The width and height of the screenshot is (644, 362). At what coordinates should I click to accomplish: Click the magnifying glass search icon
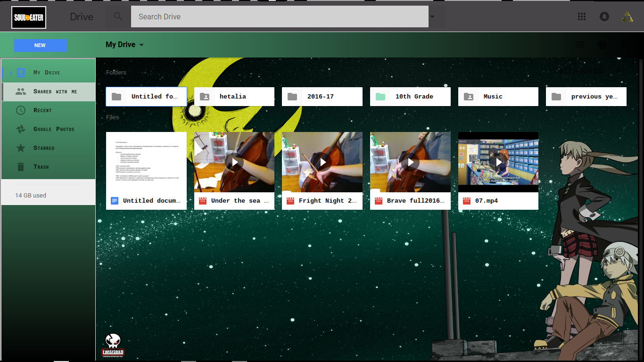point(118,16)
